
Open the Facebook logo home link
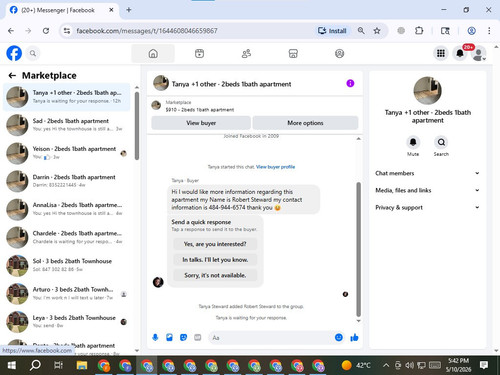click(x=14, y=53)
